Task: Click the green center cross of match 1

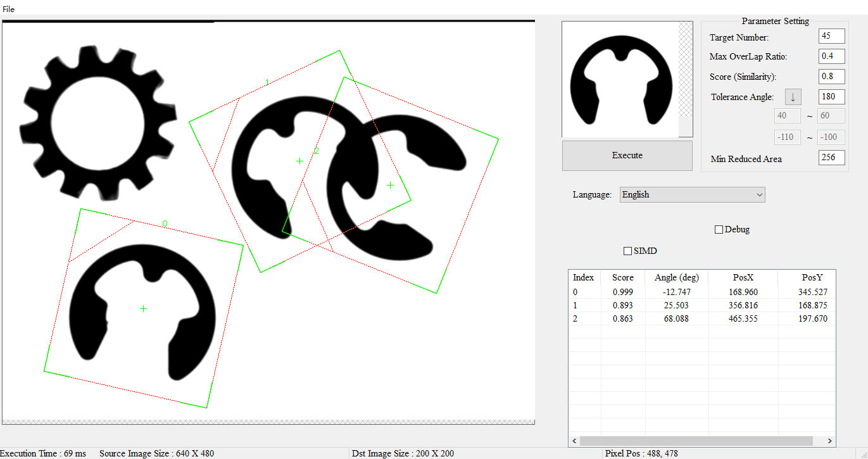Action: click(299, 161)
